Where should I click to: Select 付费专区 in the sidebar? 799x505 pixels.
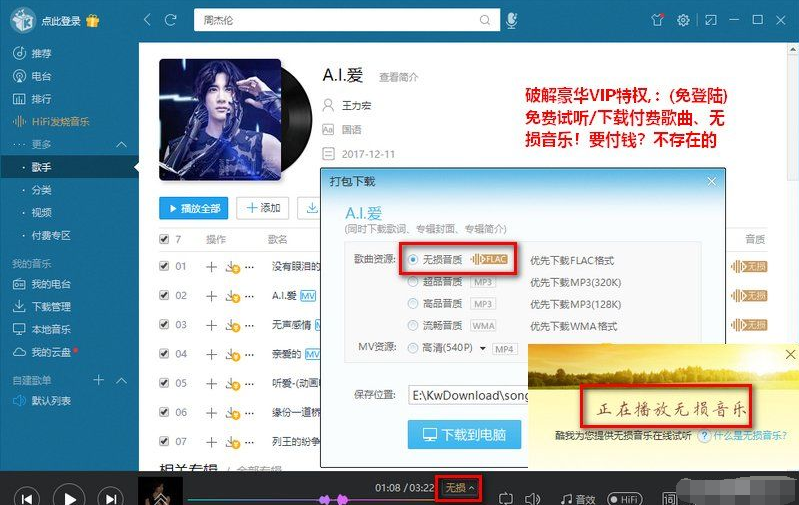(51, 235)
